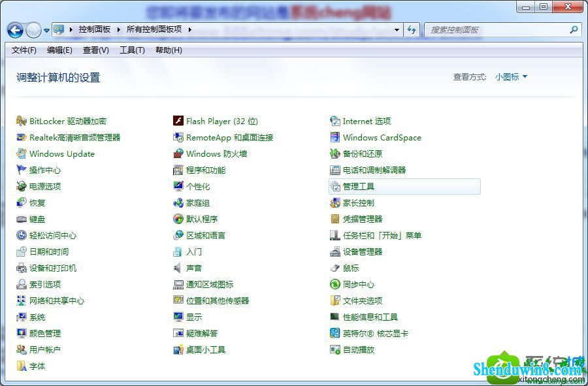Screen dimensions: 588x386
Task: Open RemoteApp 和桌面连接 link
Action: tap(229, 138)
